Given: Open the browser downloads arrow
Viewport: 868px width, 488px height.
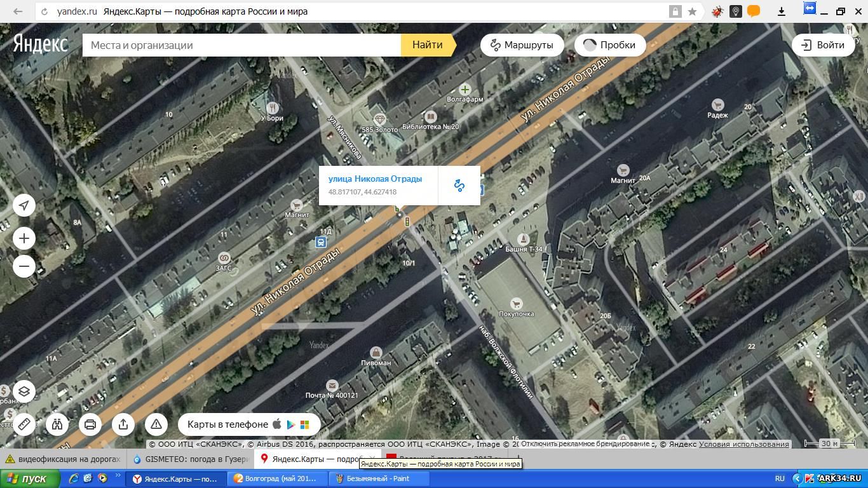Looking at the screenshot, I should (782, 11).
